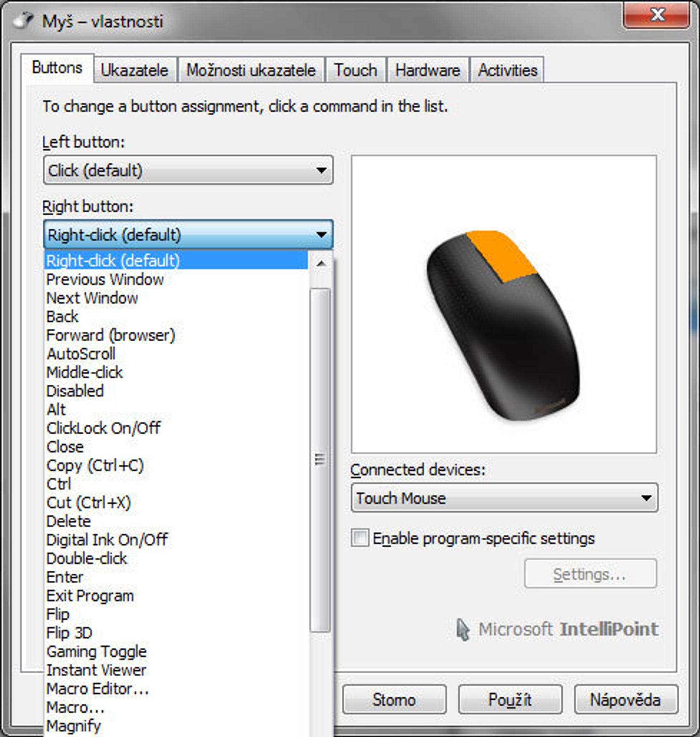Screen dimensions: 700x737
Task: Open the Activities tab
Action: [507, 70]
